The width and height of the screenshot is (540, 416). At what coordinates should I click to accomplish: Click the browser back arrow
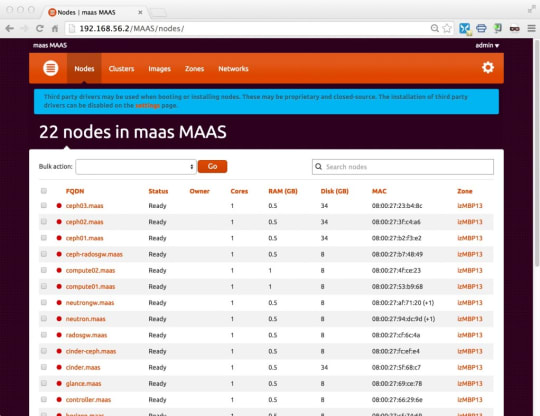(10, 28)
